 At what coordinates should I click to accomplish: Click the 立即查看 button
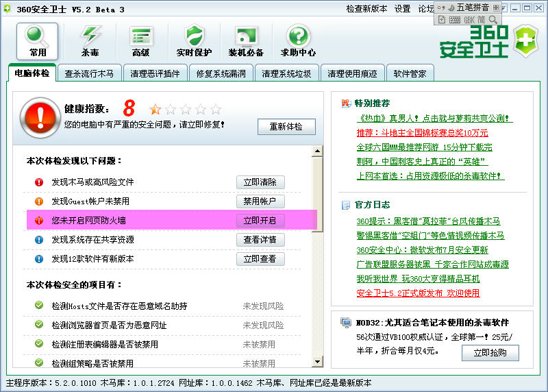(x=260, y=259)
